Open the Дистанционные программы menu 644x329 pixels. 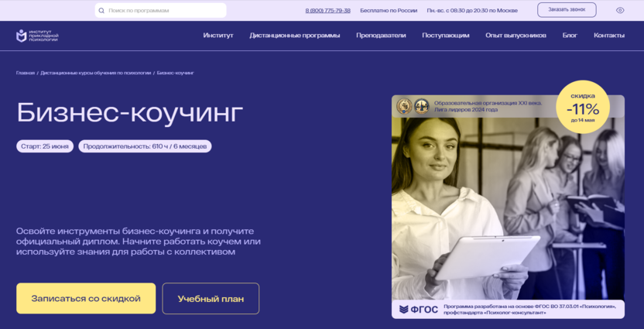294,36
